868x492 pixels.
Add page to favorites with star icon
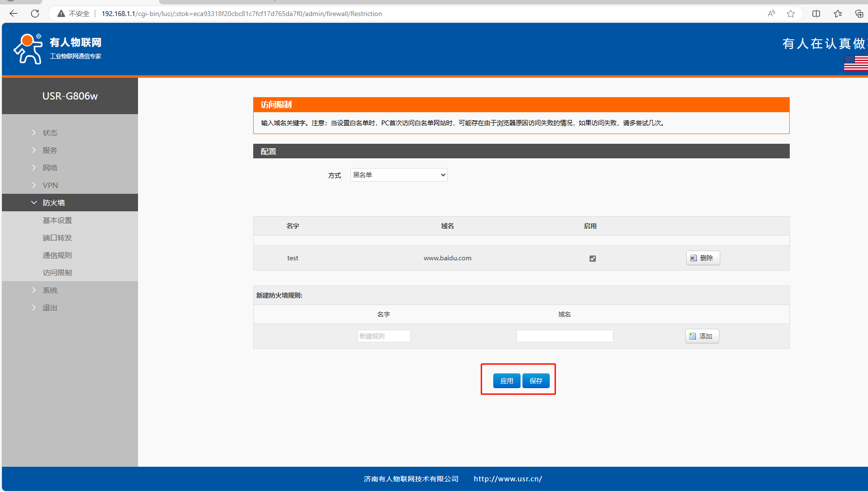pos(791,14)
